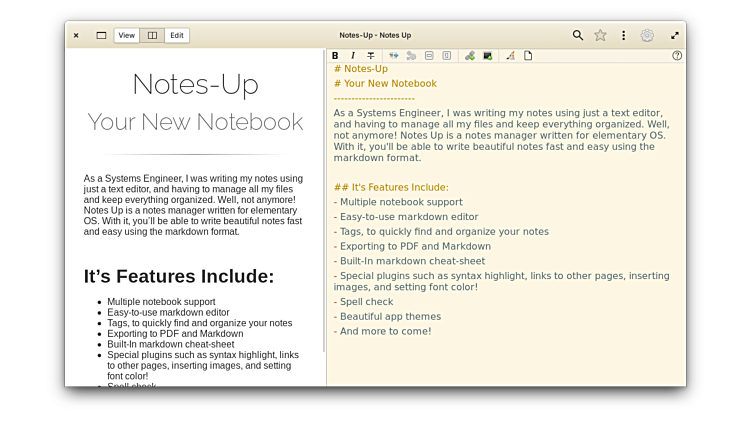Select the split view mode button
This screenshot has width=752, height=423.
(x=152, y=35)
